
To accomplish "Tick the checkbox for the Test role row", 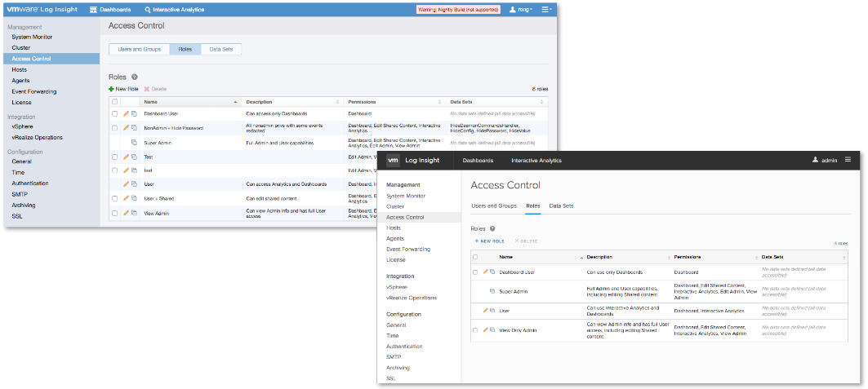I will (115, 156).
